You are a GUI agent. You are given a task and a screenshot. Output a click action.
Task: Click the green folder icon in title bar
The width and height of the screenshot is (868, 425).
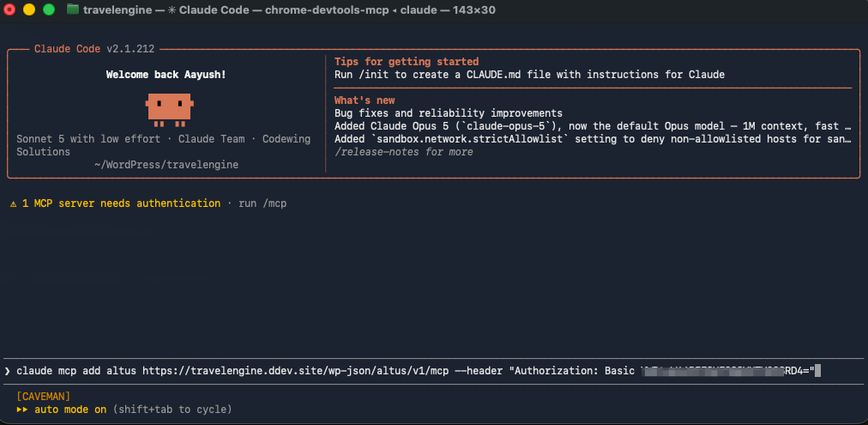(x=73, y=9)
